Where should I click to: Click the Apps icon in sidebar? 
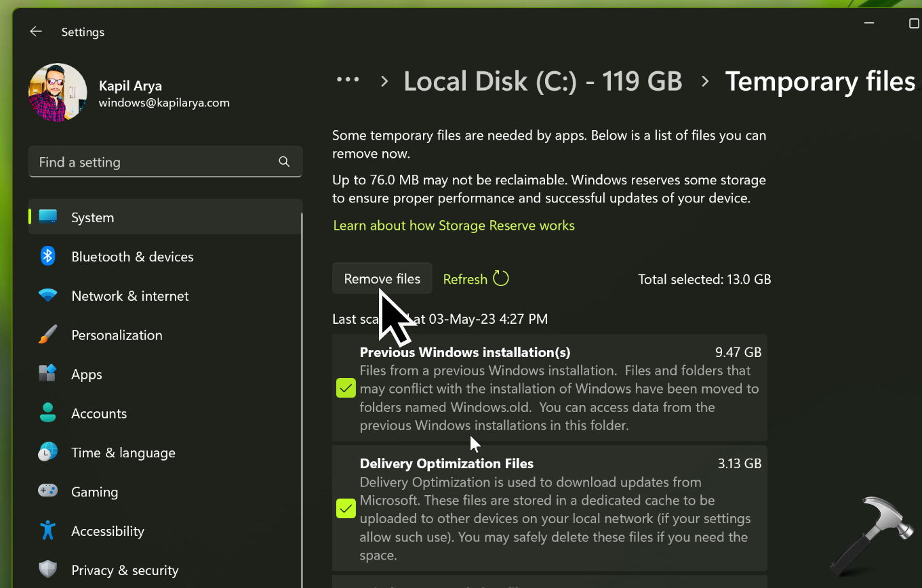pyautogui.click(x=47, y=374)
